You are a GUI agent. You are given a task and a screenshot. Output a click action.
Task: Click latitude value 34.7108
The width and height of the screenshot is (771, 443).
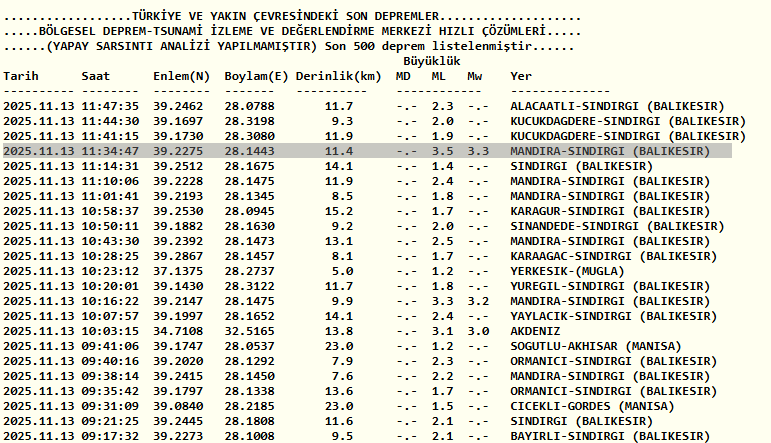(178, 331)
